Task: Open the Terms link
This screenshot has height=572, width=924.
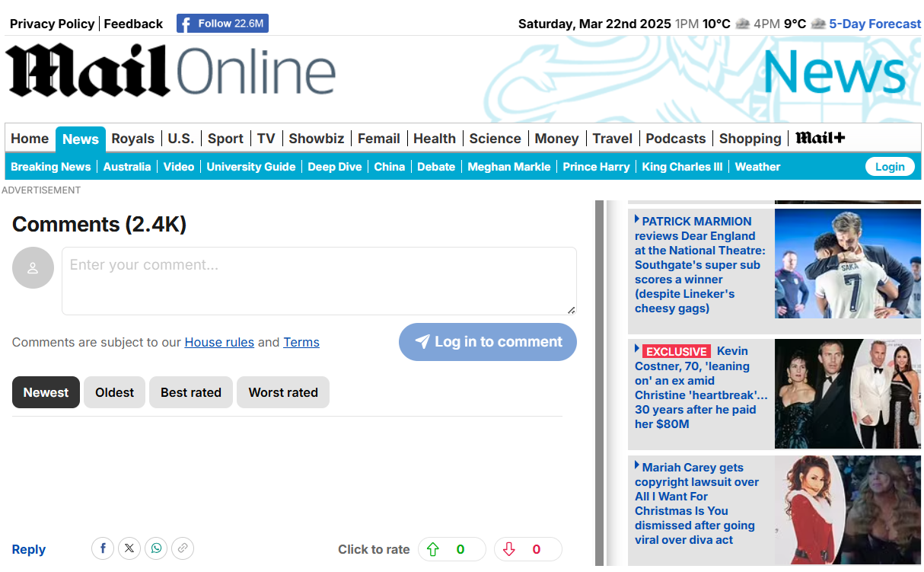Action: click(301, 342)
